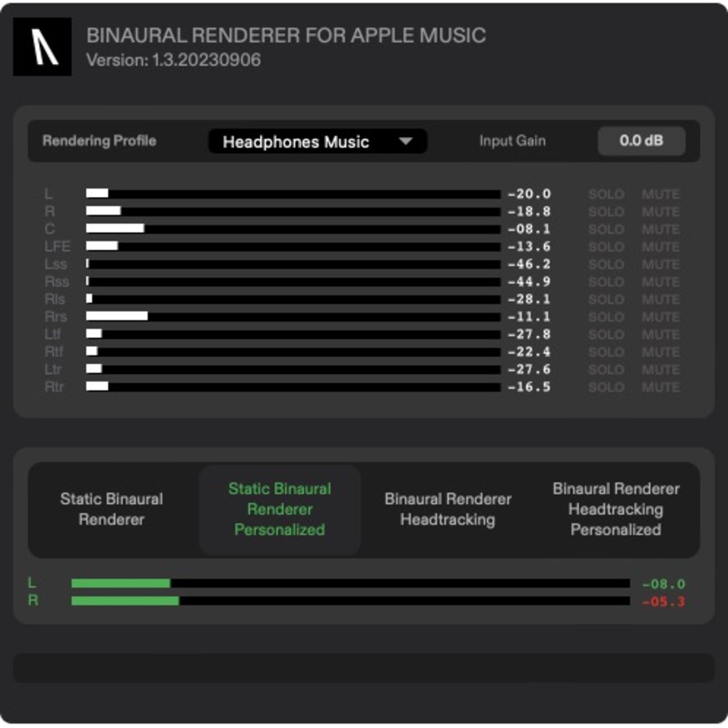728x728 pixels.
Task: Click the Version 1.3.20230906 text
Action: [x=174, y=60]
